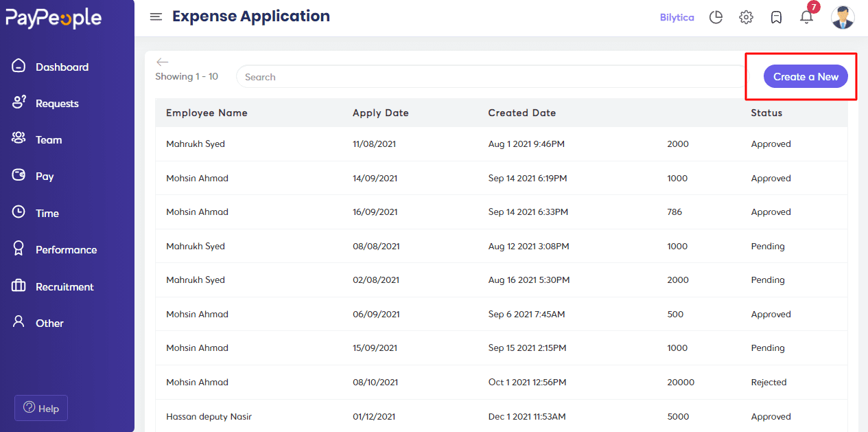868x432 pixels.
Task: Open the Recruitment section
Action: 64,287
